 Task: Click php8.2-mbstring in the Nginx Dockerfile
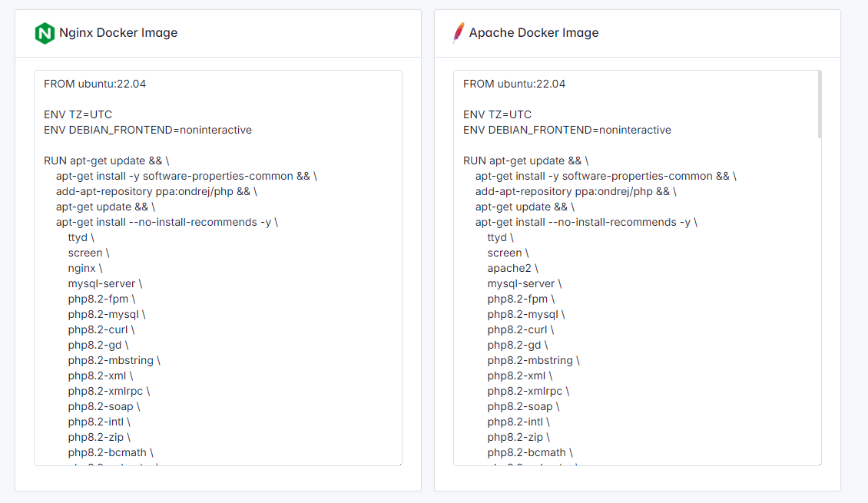point(114,360)
